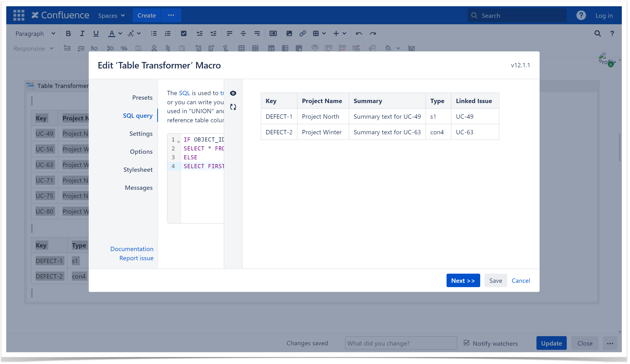
Task: Click the 'What did you change?' field
Action: pyautogui.click(x=401, y=343)
